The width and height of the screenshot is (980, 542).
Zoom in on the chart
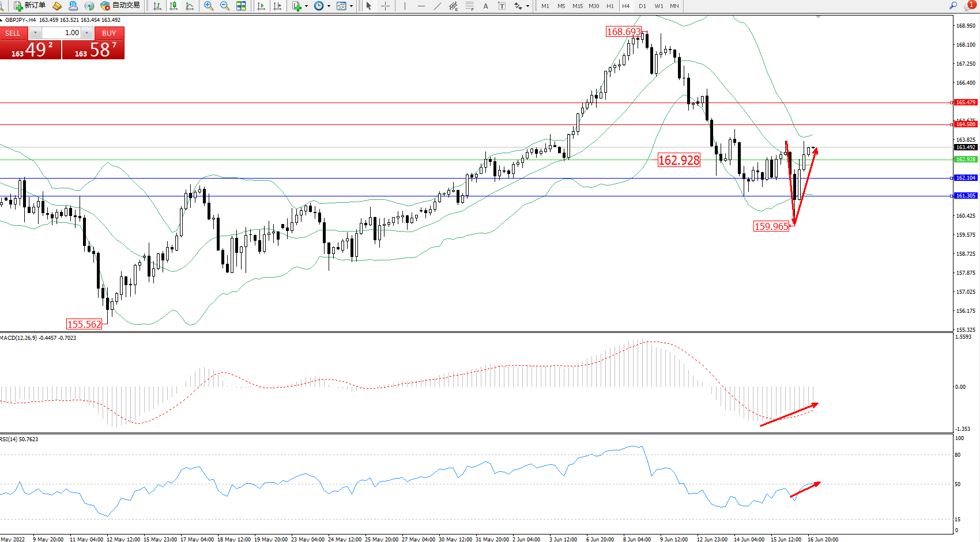(x=209, y=6)
